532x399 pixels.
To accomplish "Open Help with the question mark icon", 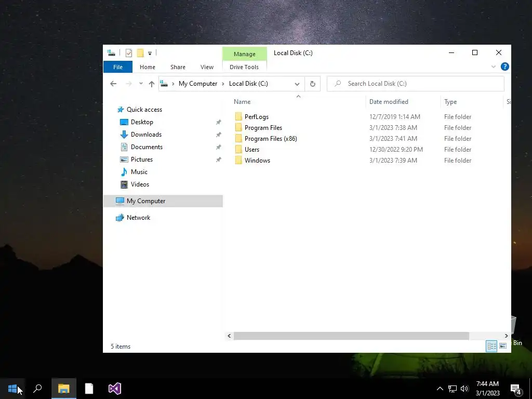I will [504, 67].
